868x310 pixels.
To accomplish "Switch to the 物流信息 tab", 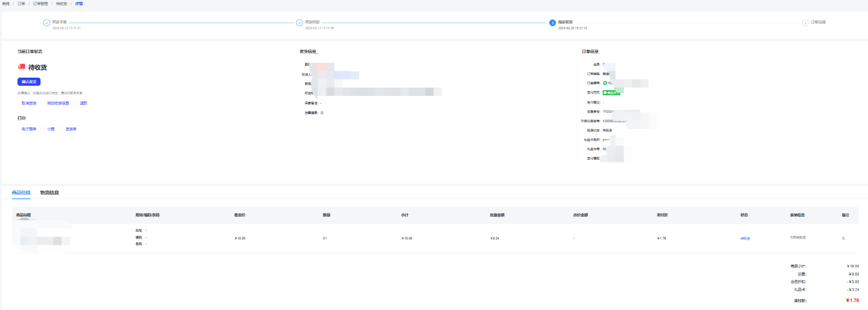I will [x=50, y=193].
